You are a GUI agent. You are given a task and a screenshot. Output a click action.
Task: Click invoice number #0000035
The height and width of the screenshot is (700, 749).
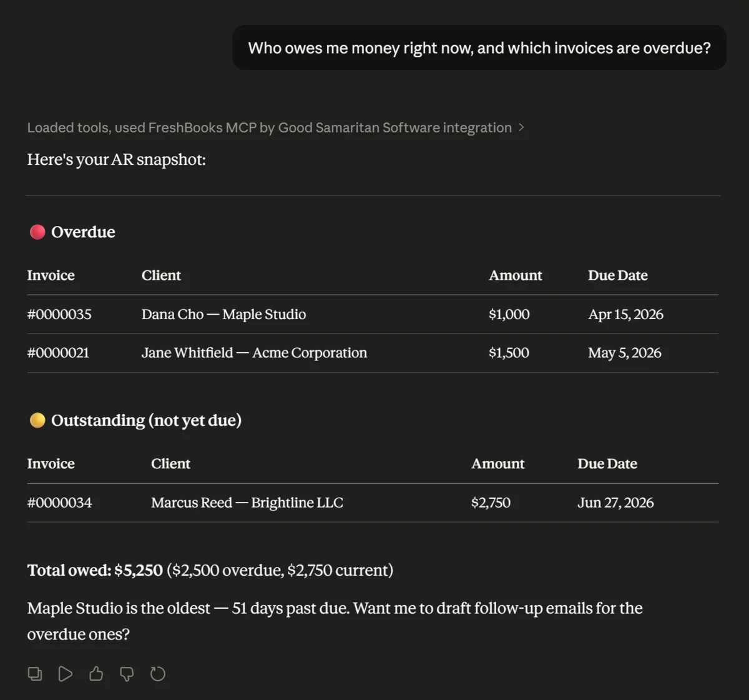pos(59,314)
